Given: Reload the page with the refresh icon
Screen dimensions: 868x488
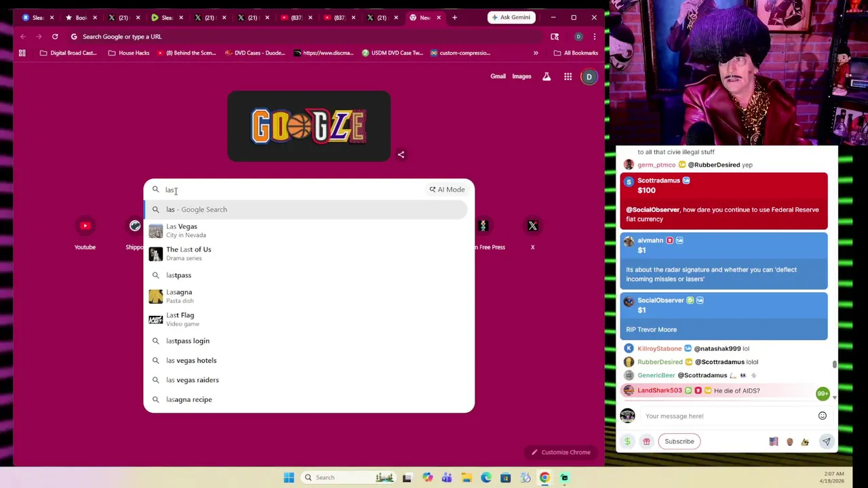Looking at the screenshot, I should tap(55, 37).
